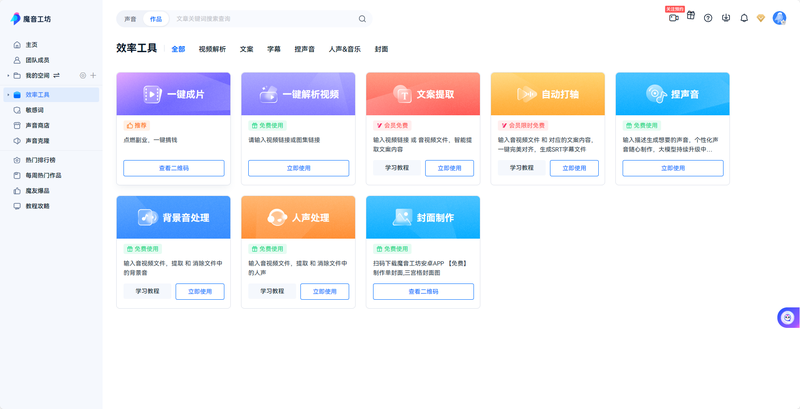This screenshot has width=800, height=409.
Task: Click the search magnifier icon
Action: pos(362,19)
